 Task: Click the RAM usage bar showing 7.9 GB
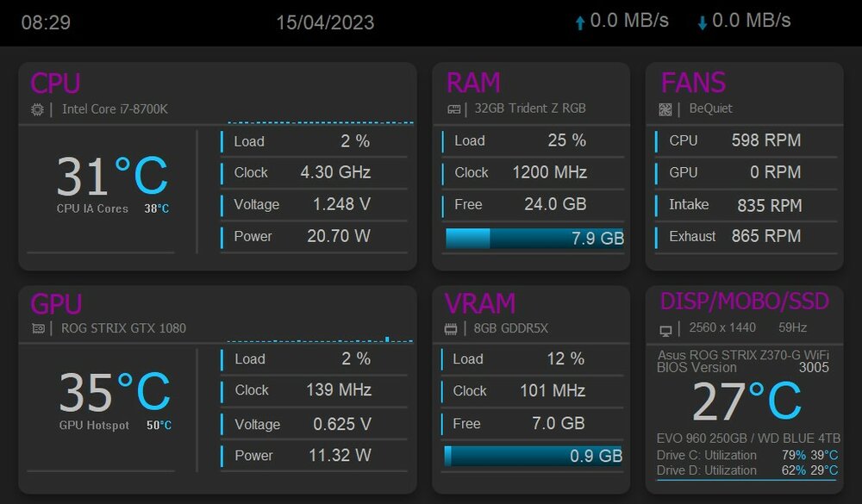click(534, 239)
